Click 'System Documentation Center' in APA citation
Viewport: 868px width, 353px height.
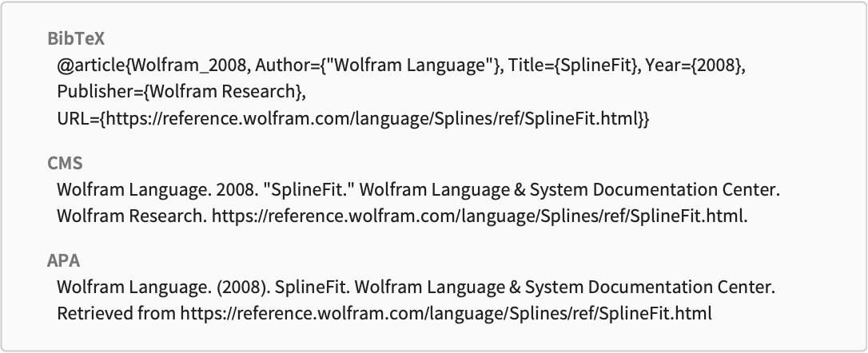tap(649, 288)
